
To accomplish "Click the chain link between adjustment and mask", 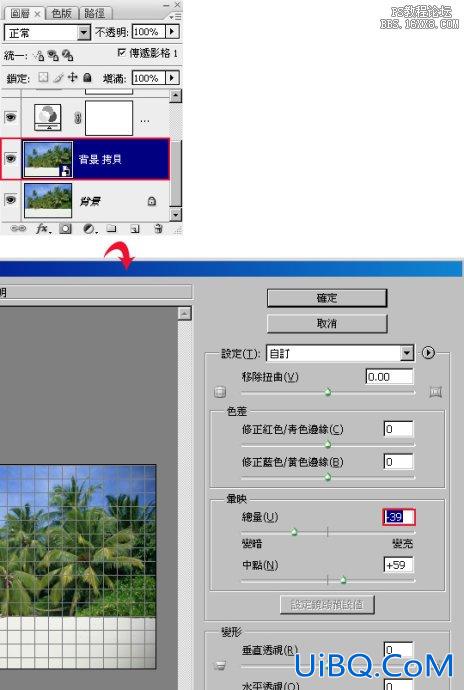I will point(77,117).
